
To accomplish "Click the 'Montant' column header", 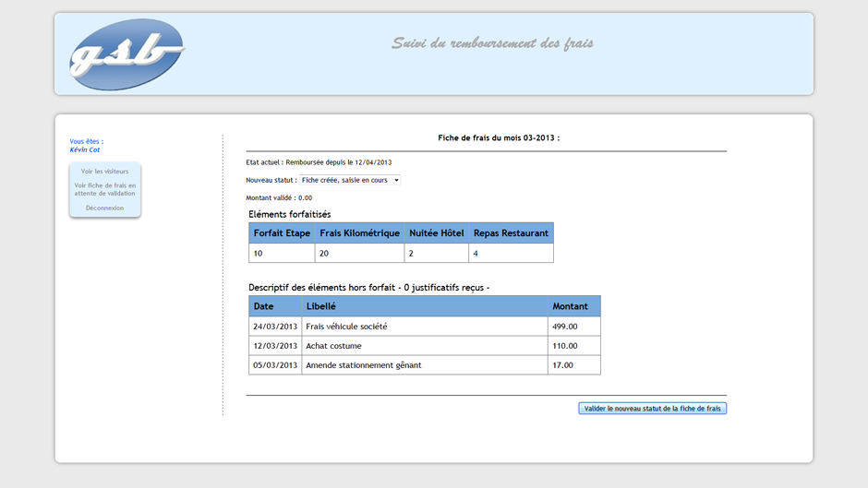I will coord(574,306).
